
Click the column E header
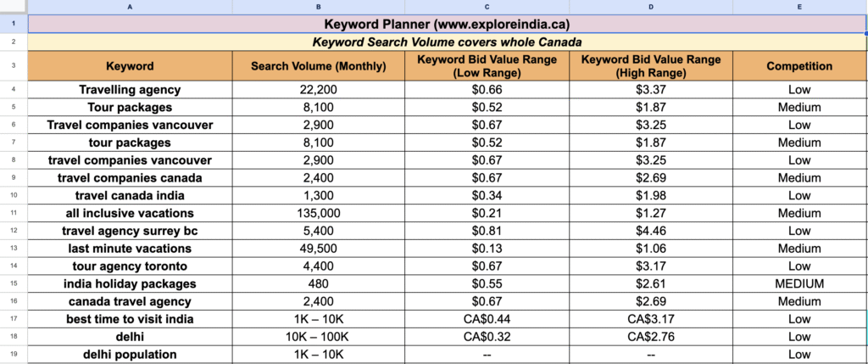click(x=798, y=7)
